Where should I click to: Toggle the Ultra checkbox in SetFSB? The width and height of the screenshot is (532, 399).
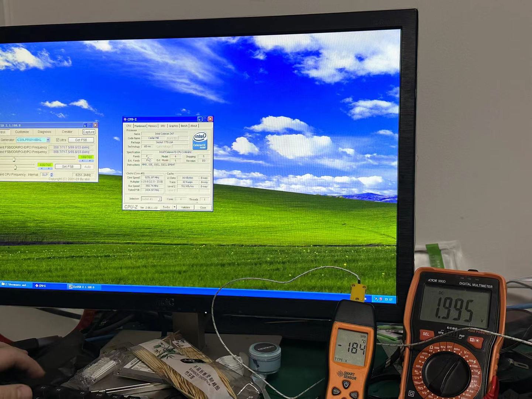[58, 140]
